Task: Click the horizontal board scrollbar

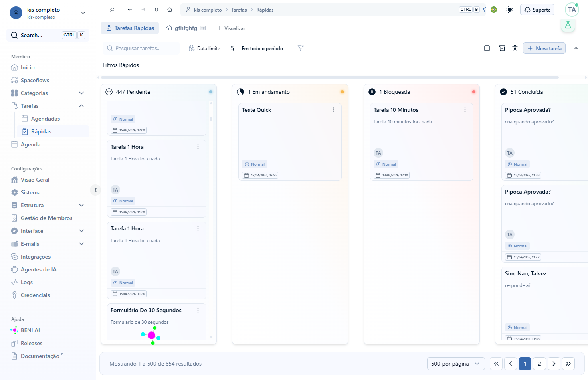Action: tap(330, 77)
